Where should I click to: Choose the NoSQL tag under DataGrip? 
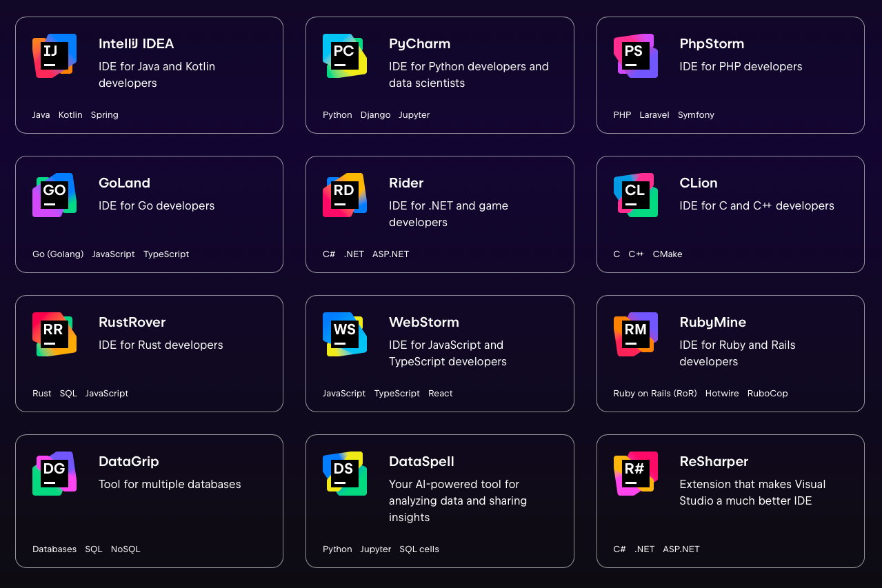[x=126, y=549]
